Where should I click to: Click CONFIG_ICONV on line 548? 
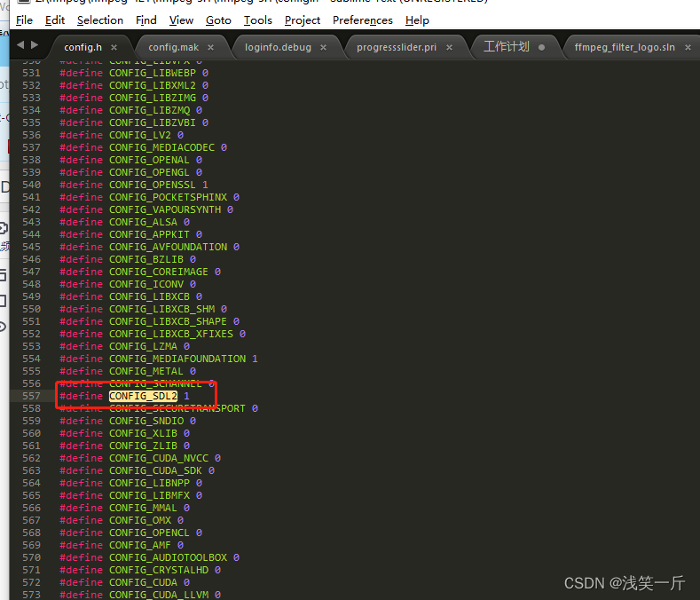146,284
